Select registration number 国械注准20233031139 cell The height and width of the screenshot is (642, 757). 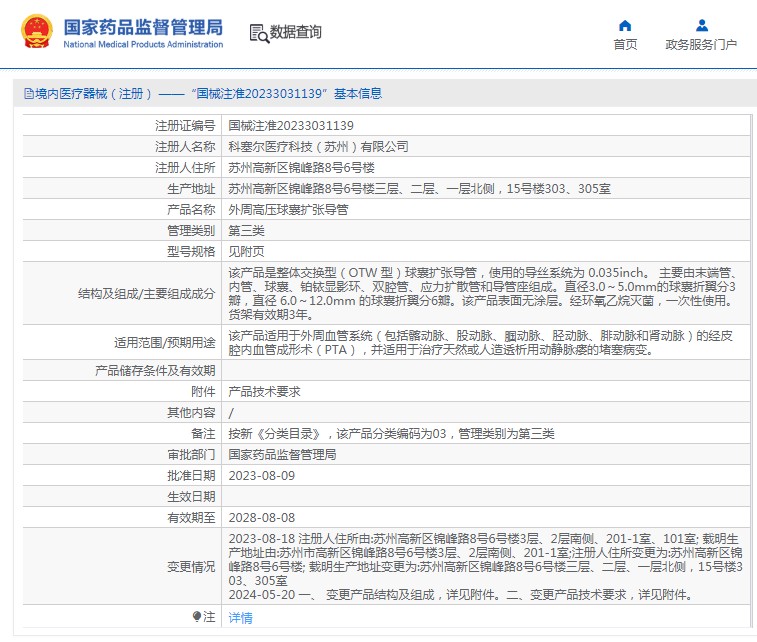pyautogui.click(x=291, y=125)
